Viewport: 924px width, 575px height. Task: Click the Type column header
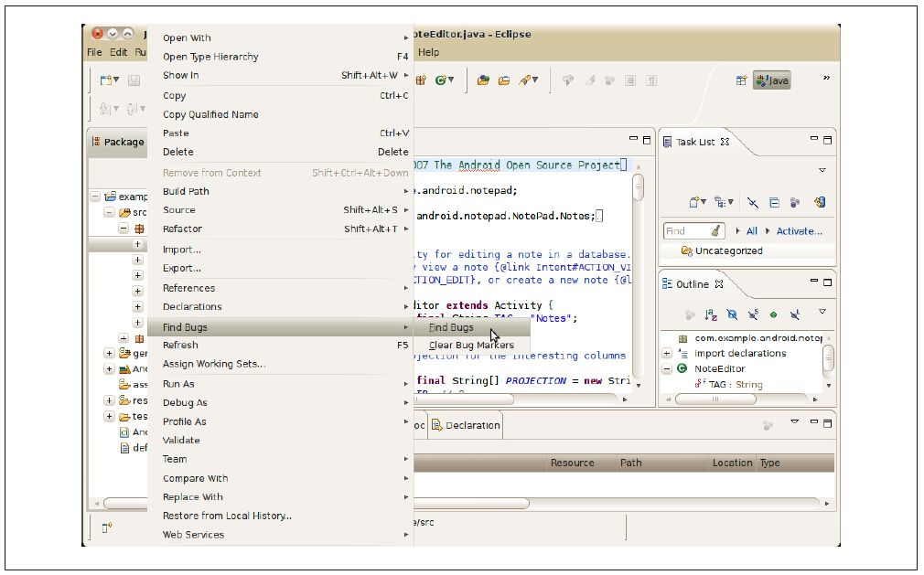point(795,463)
